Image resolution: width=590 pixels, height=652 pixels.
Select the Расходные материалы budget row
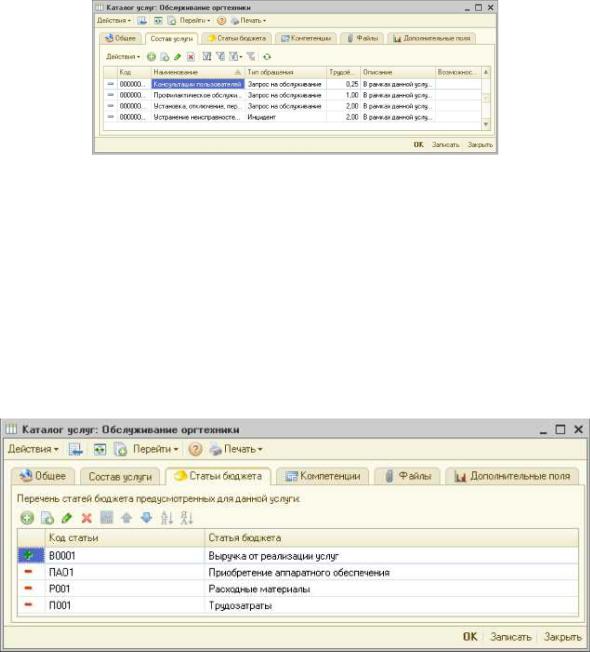tap(298, 589)
